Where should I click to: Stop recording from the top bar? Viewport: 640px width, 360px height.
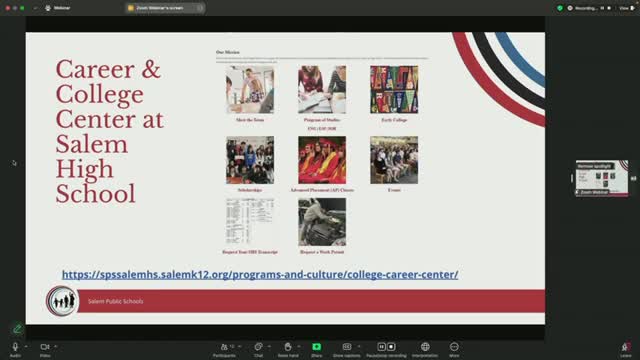[609, 8]
